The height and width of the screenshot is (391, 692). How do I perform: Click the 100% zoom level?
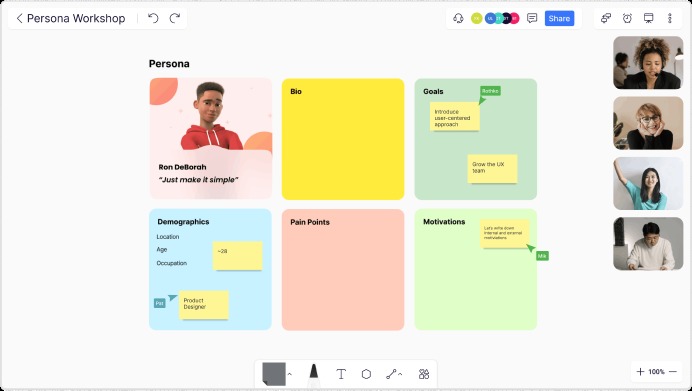656,372
